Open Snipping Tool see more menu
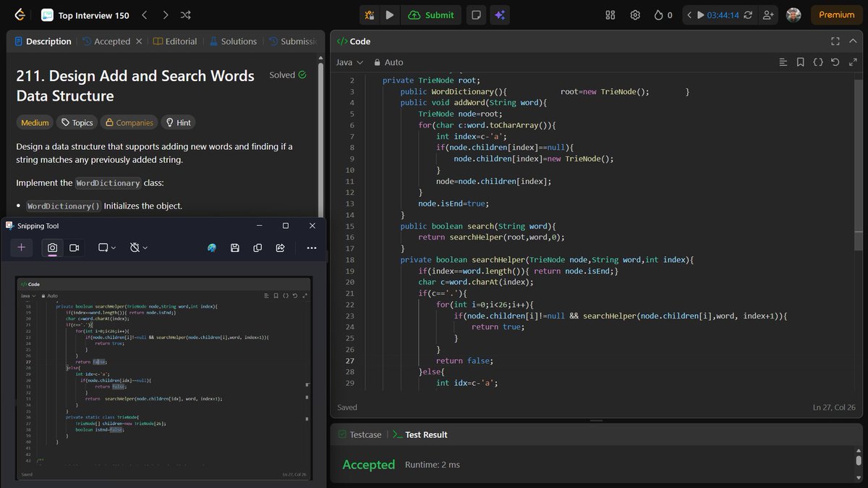Image resolution: width=868 pixels, height=488 pixels. point(312,248)
